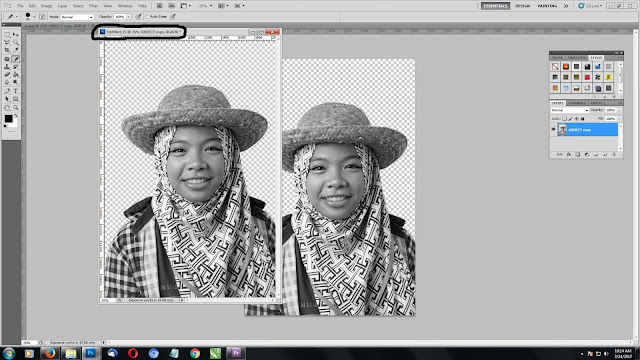Select the Path Selection tool

click(7, 99)
